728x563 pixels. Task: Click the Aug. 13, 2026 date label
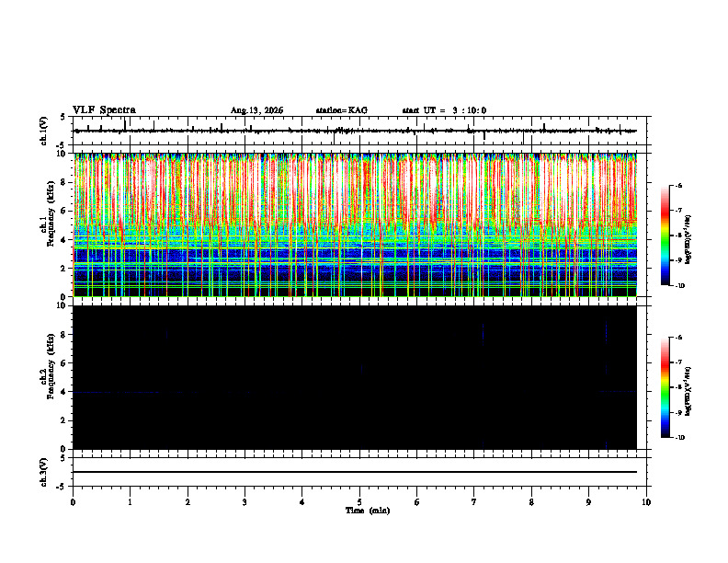256,110
